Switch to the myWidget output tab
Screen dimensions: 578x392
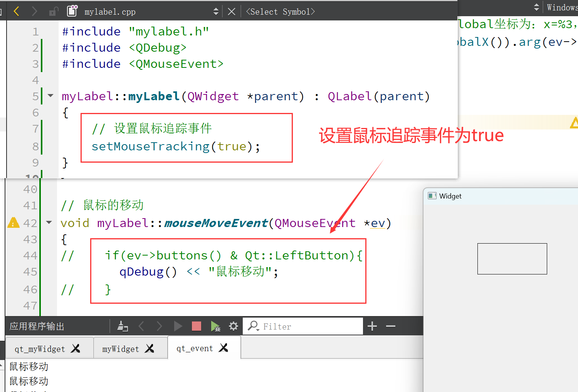[121, 349]
